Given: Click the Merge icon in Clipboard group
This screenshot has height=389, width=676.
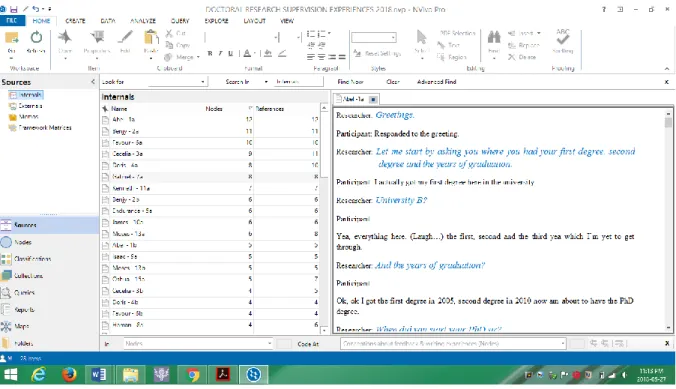Looking at the screenshot, I should pyautogui.click(x=169, y=57).
